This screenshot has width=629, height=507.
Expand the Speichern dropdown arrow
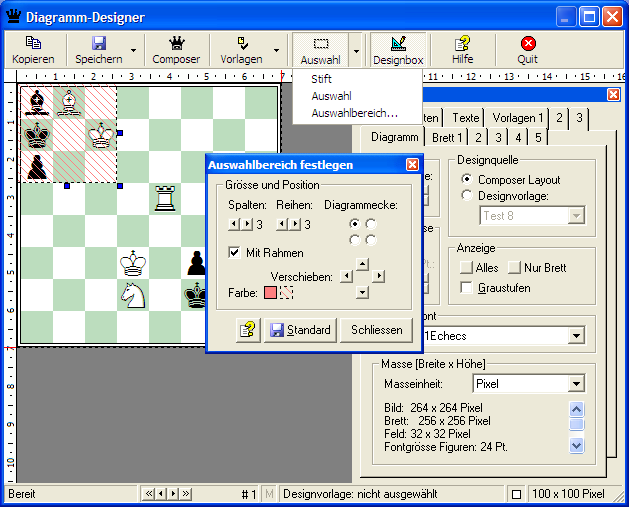[x=133, y=49]
